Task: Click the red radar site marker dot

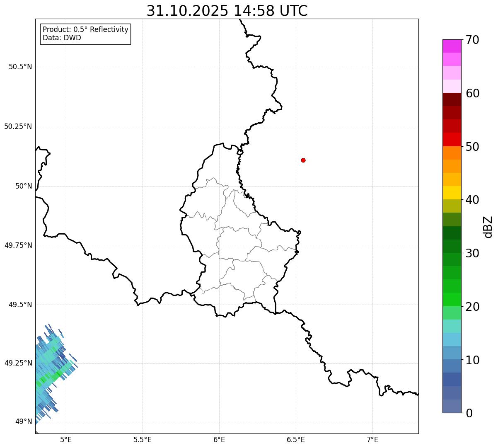Action: click(303, 160)
